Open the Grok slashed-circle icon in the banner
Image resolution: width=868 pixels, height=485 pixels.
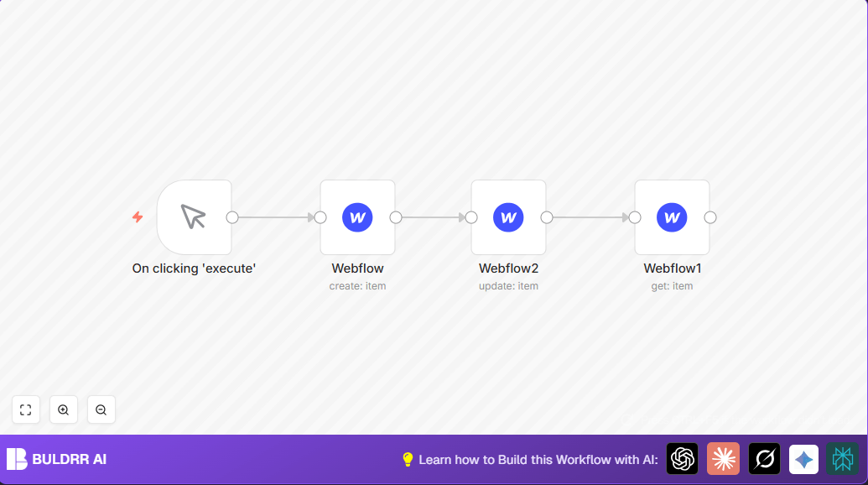click(765, 459)
